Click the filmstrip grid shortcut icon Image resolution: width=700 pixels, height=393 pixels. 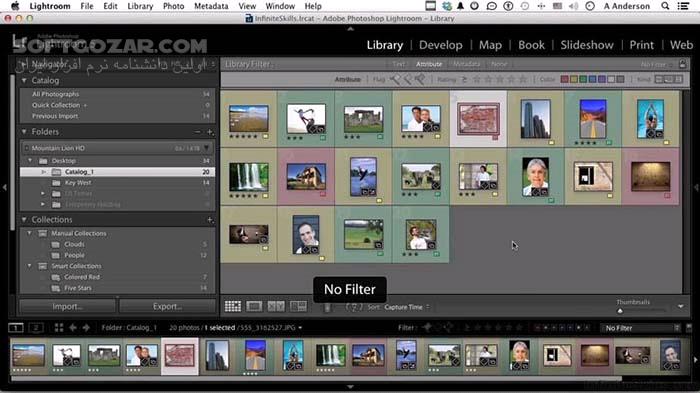tap(58, 328)
